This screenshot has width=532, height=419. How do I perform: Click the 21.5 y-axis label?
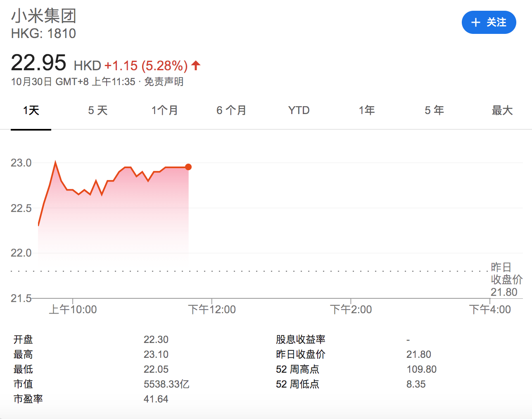click(21, 298)
